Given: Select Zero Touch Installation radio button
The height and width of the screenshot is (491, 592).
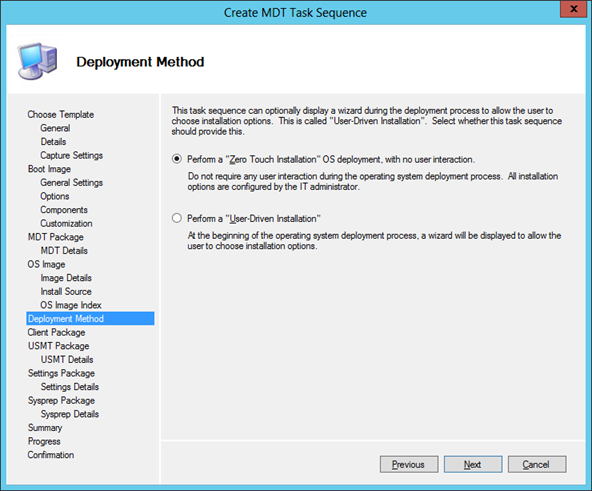Looking at the screenshot, I should point(176,159).
